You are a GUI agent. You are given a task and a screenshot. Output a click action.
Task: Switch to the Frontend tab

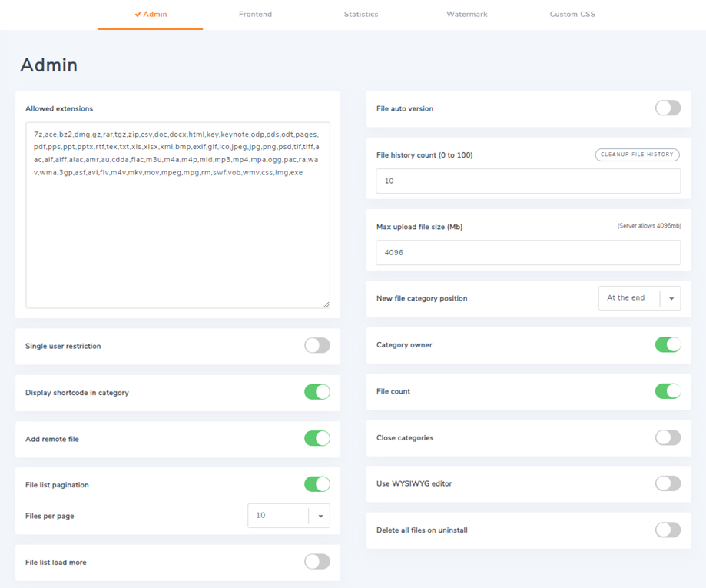[255, 15]
